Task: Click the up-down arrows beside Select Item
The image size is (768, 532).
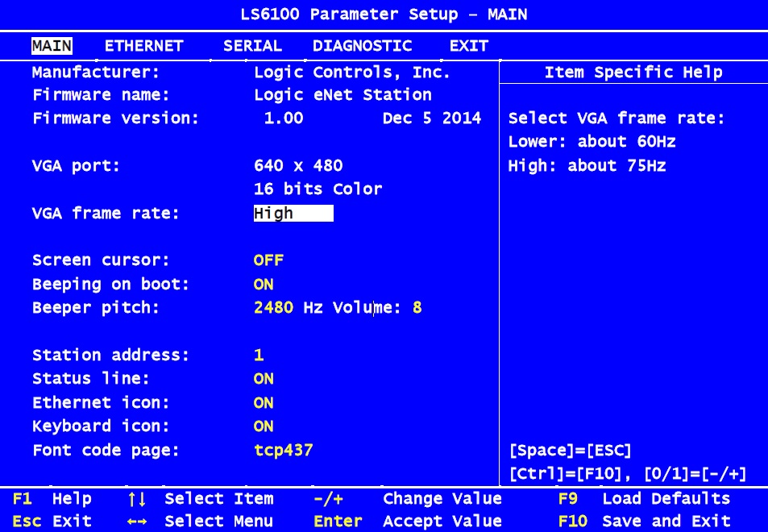Action: [137, 499]
